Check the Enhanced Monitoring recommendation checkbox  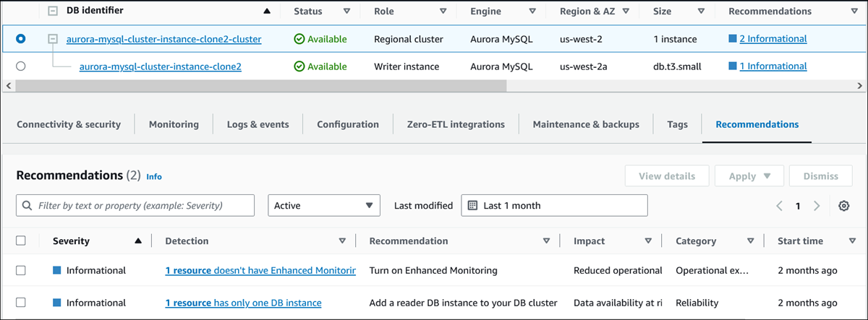(21, 271)
